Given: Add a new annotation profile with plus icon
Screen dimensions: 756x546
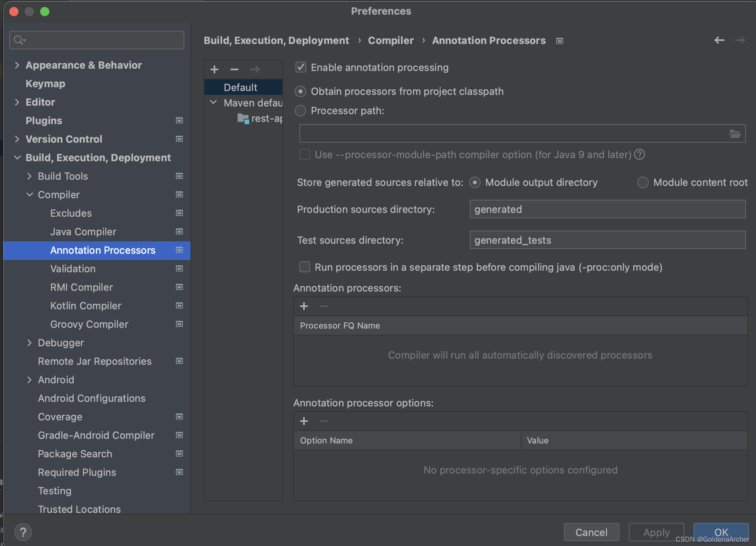Looking at the screenshot, I should 214,69.
